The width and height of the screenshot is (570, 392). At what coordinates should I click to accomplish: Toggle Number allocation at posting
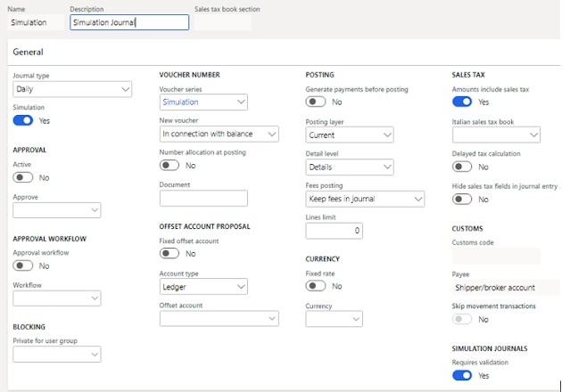point(169,165)
